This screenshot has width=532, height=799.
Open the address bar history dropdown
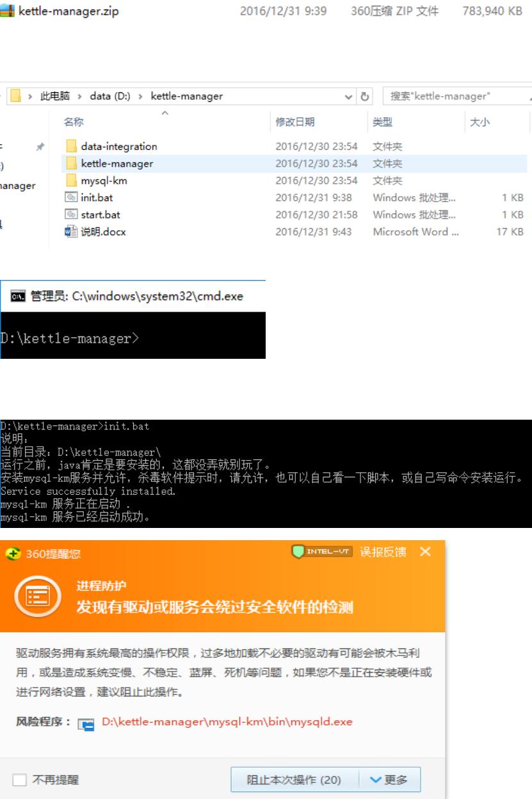348,97
